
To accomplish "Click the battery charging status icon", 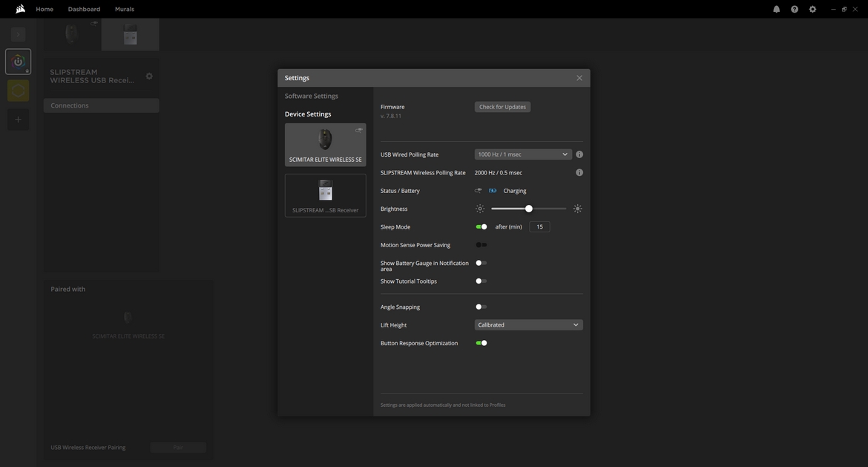I will coord(492,191).
